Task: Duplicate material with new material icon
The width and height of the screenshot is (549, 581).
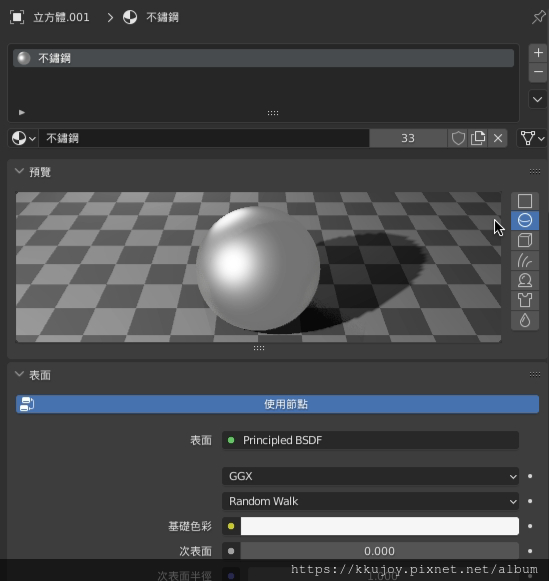Action: [x=478, y=139]
